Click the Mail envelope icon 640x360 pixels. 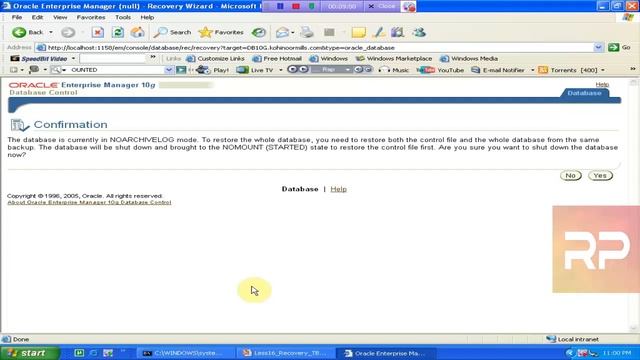282,32
